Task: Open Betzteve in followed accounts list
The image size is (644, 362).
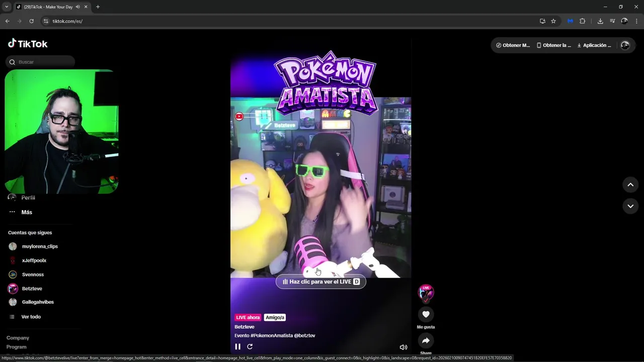Action: point(32,289)
